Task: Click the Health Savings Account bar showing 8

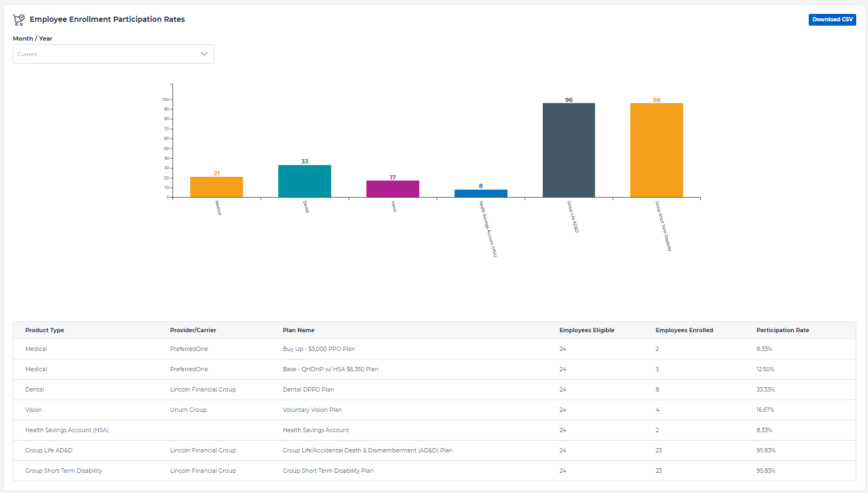Action: click(x=480, y=193)
